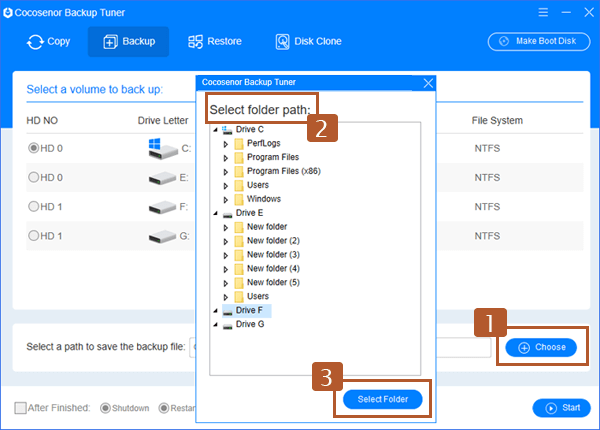Image resolution: width=600 pixels, height=430 pixels.
Task: Expand the Users folder under Drive C
Action: (226, 186)
